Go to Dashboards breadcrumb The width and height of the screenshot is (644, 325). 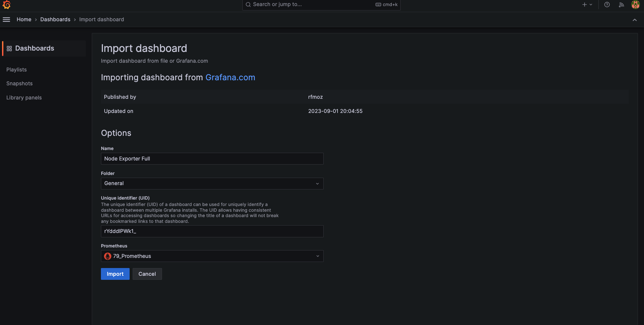55,20
